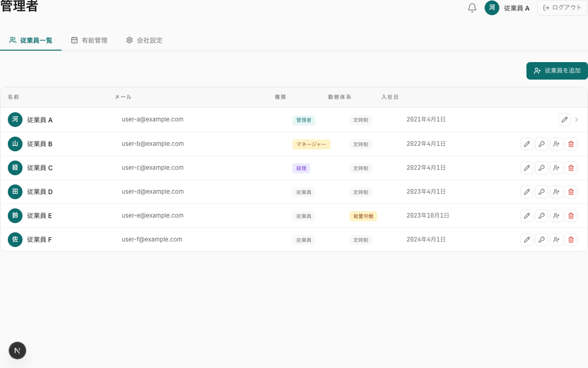Image resolution: width=588 pixels, height=368 pixels.
Task: Click the Next.js logo badge
Action: click(17, 351)
